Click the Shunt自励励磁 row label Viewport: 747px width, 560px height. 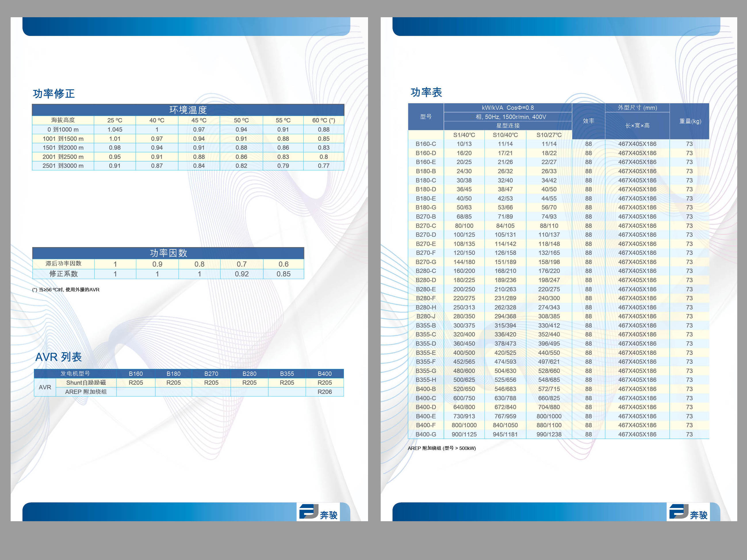click(x=86, y=382)
